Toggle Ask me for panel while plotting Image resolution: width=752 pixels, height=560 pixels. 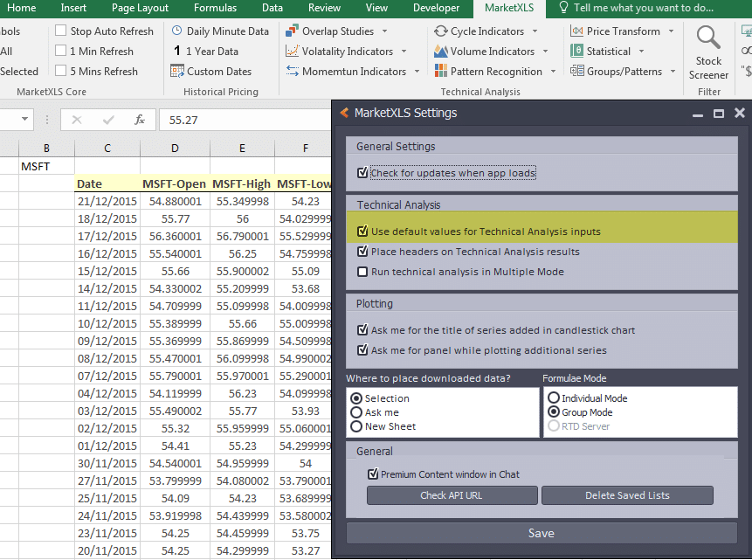362,349
